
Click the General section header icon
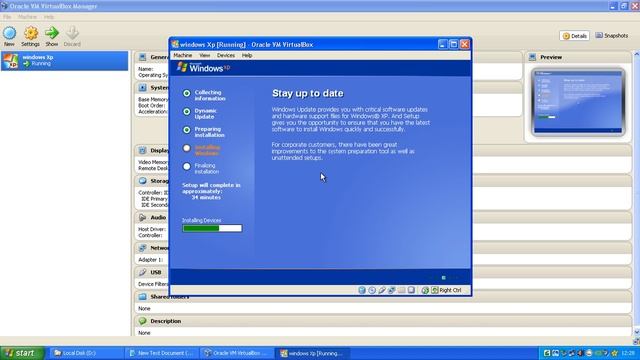click(x=142, y=57)
